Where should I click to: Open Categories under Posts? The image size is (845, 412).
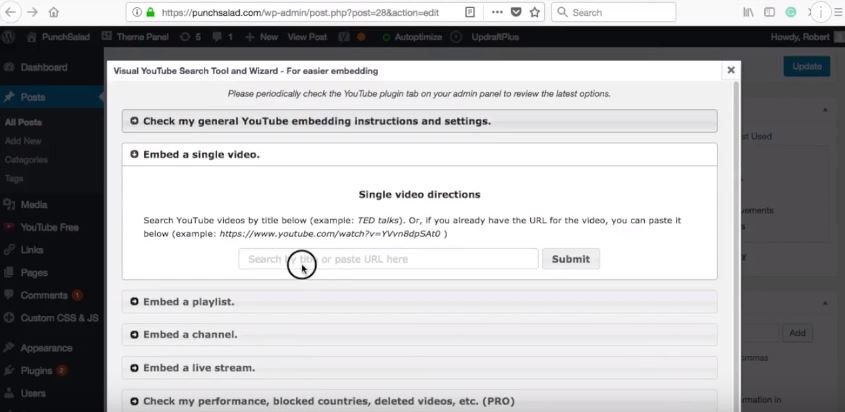click(x=26, y=159)
